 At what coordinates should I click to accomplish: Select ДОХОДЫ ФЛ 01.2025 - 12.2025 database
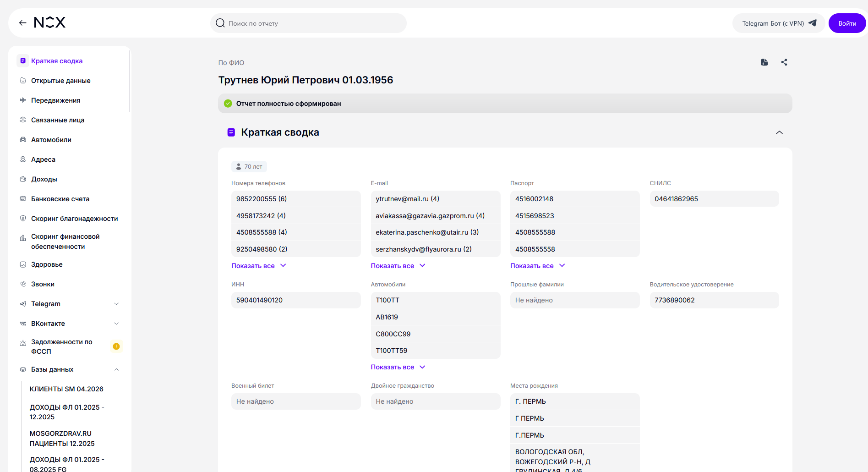pyautogui.click(x=67, y=412)
